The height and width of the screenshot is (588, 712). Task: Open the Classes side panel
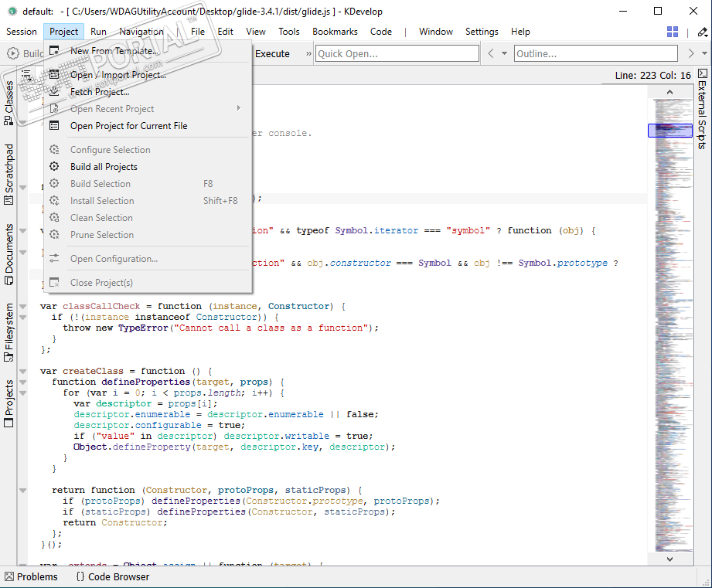9,102
